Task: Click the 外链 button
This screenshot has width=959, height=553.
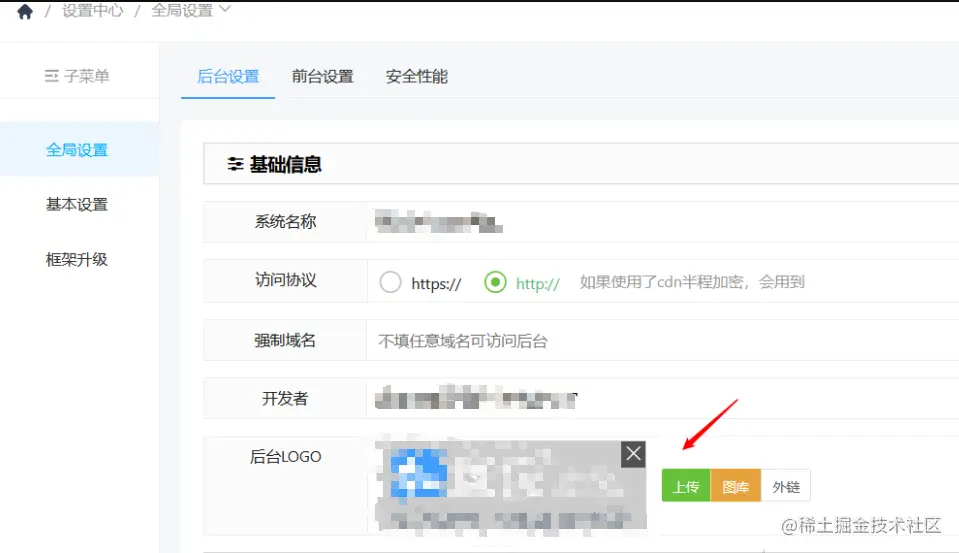Action: [786, 486]
